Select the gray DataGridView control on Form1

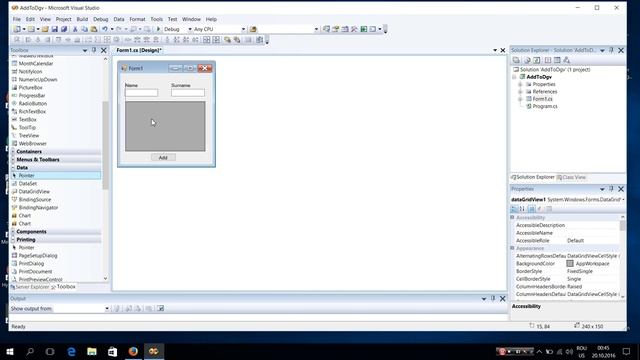tap(165, 127)
